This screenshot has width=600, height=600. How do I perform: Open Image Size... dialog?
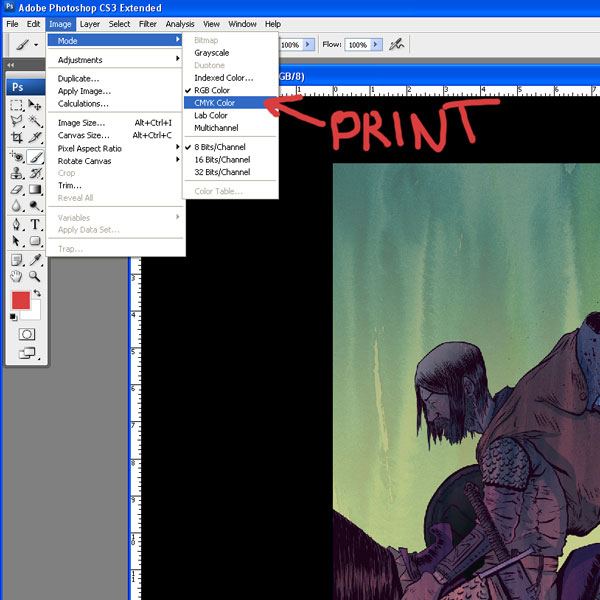[x=114, y=123]
